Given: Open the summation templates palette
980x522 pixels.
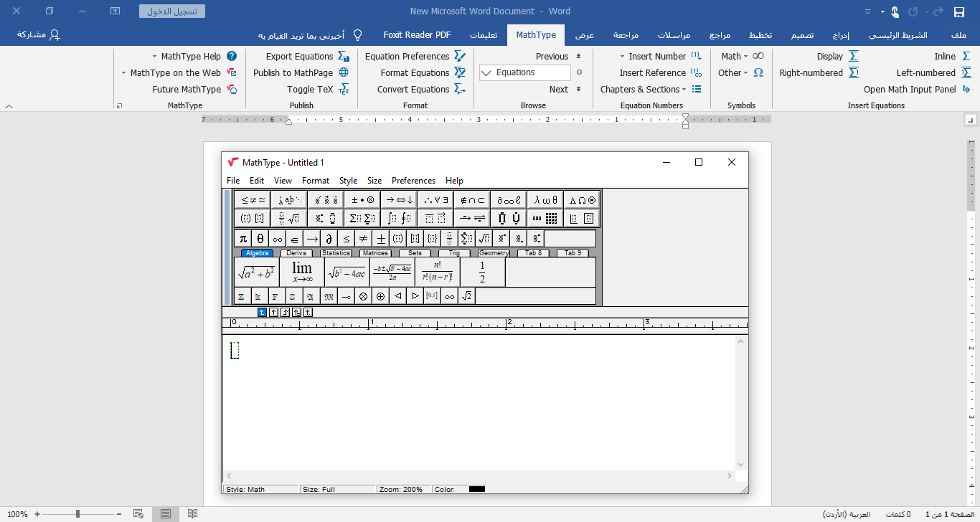Looking at the screenshot, I should 362,218.
